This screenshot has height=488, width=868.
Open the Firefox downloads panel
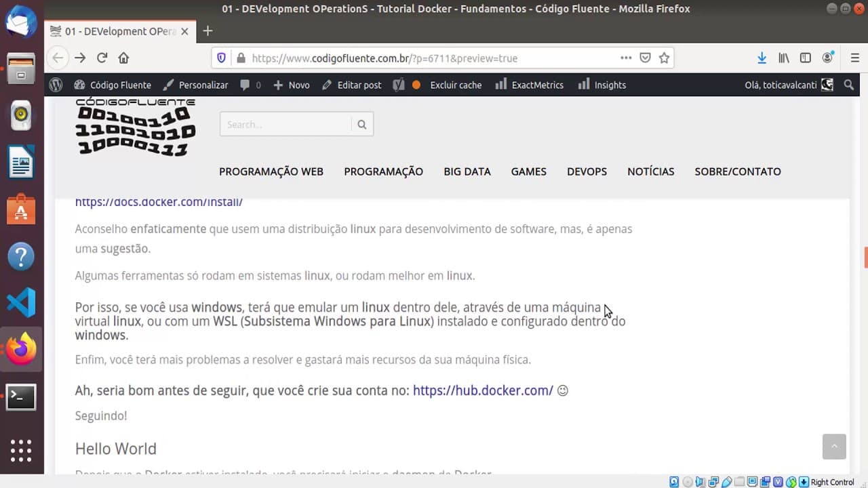762,58
